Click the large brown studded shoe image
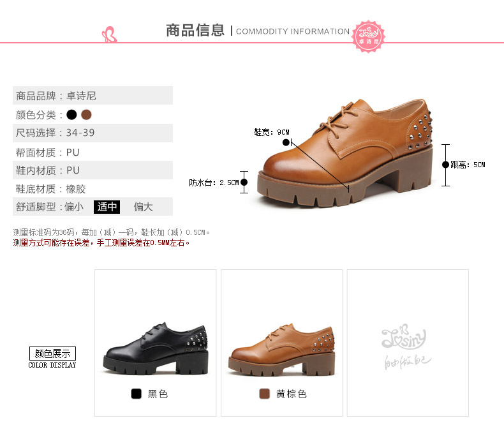The height and width of the screenshot is (425, 504). pyautogui.click(x=345, y=153)
